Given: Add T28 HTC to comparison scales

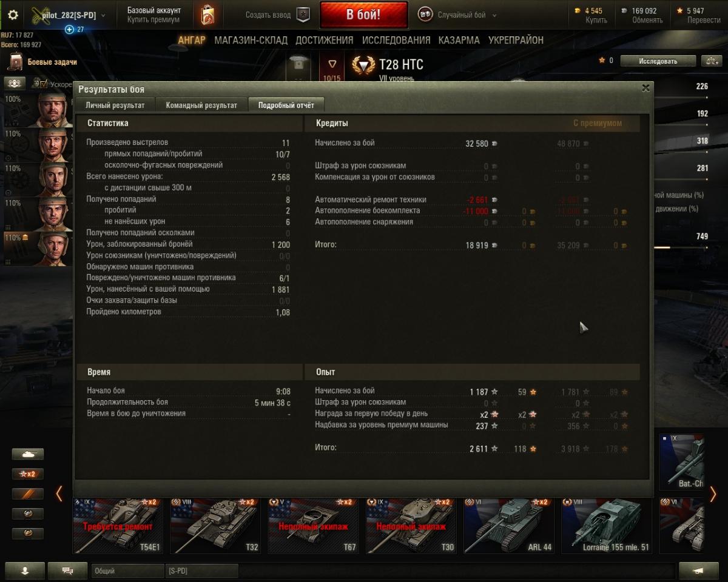Looking at the screenshot, I should [711, 61].
